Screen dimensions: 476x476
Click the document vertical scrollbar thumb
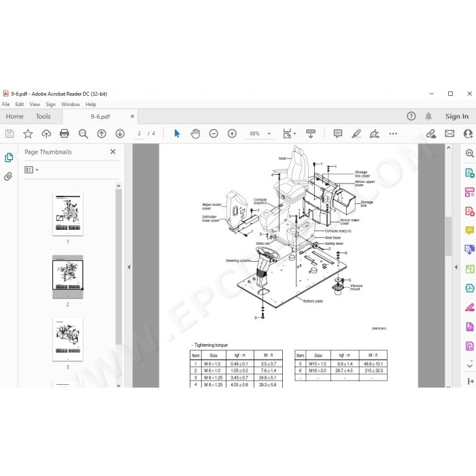point(448,236)
